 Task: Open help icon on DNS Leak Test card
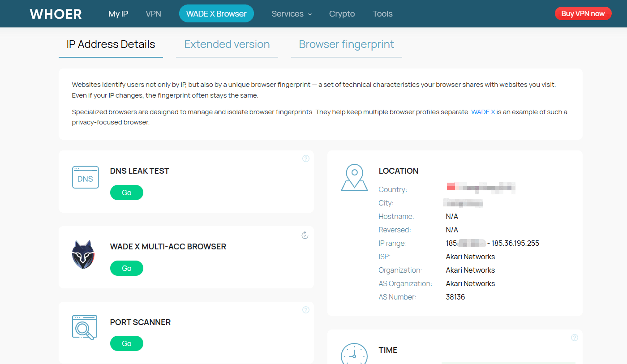pos(306,158)
